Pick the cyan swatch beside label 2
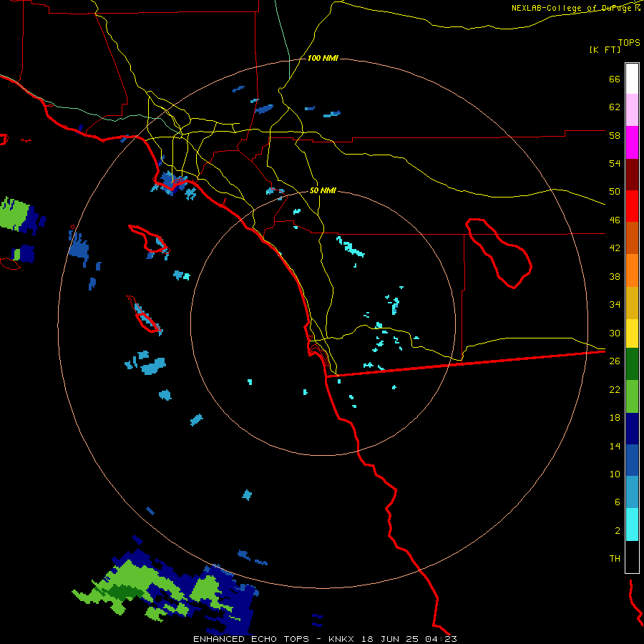This screenshot has height=644, width=644. [x=632, y=525]
